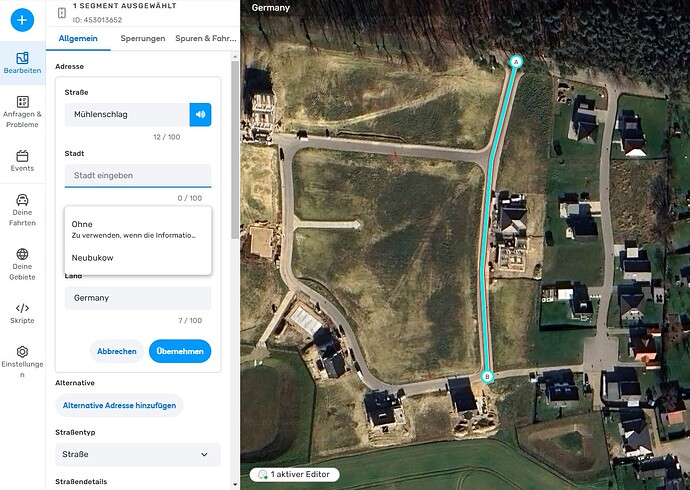Click the blue plus add button
Screen dimensions: 690x490
click(22, 20)
